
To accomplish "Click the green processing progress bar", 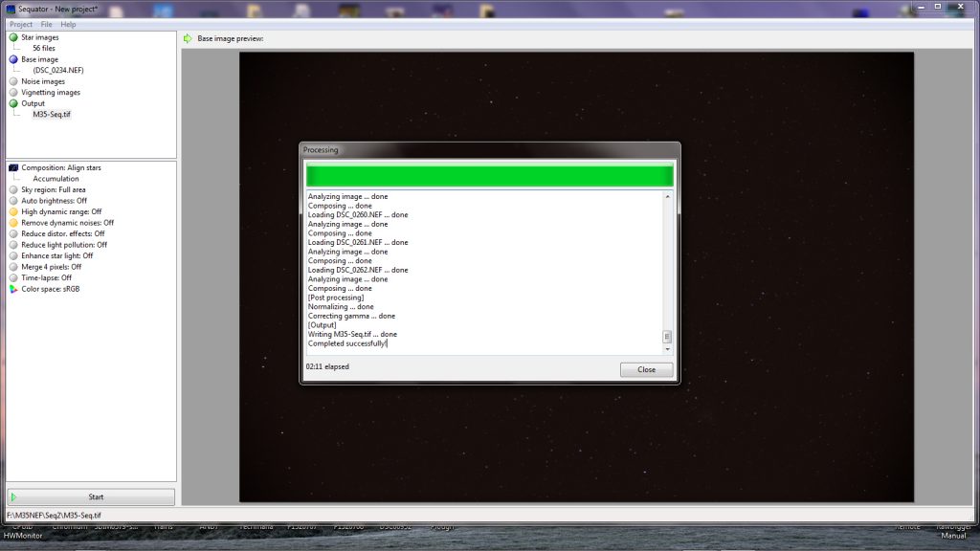I will [489, 176].
